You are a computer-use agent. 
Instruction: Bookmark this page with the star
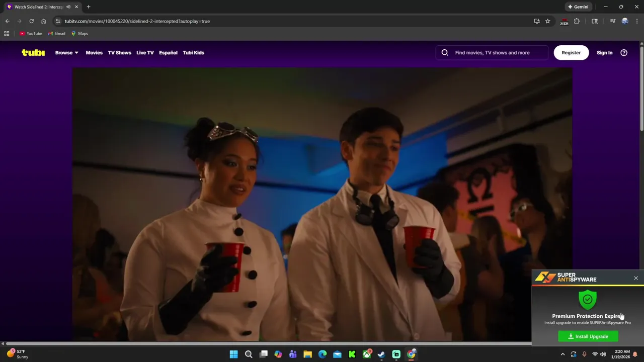click(x=547, y=21)
